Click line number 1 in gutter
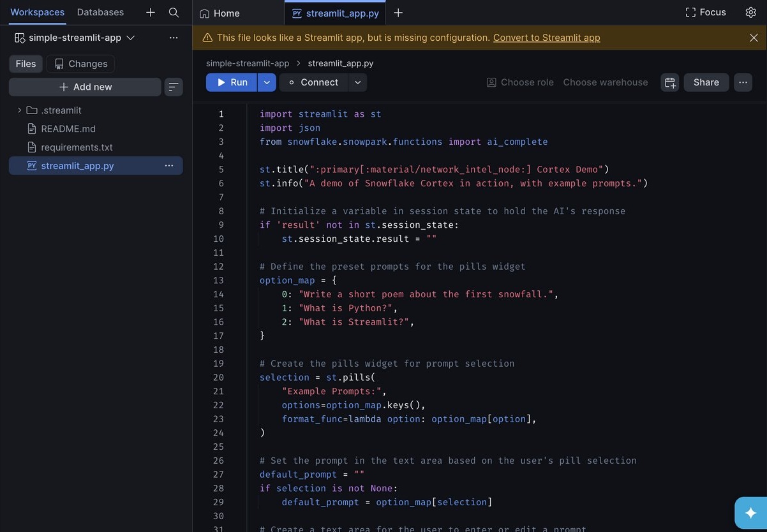 click(x=221, y=114)
